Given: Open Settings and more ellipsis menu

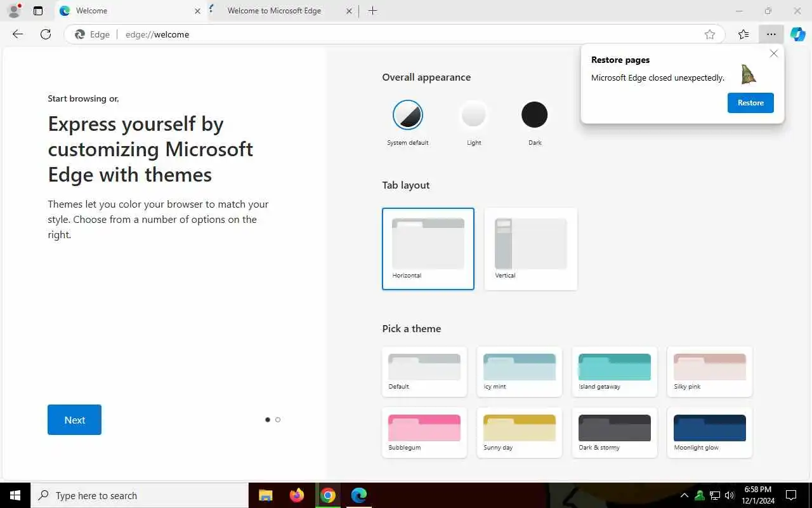Looking at the screenshot, I should (x=771, y=34).
